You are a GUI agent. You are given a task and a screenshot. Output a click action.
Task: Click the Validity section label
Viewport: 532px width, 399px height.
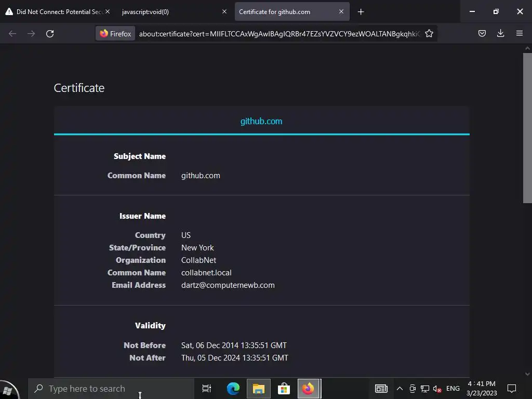click(150, 325)
